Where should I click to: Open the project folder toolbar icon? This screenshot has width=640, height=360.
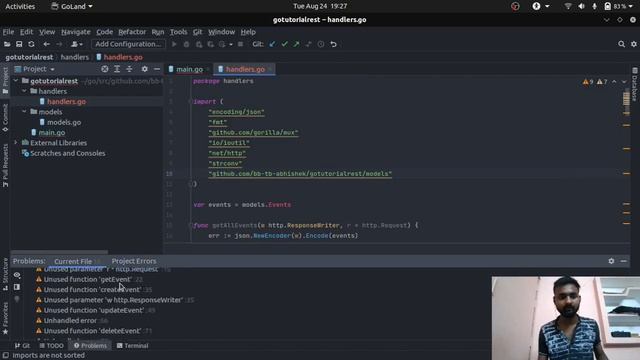pyautogui.click(x=7, y=44)
